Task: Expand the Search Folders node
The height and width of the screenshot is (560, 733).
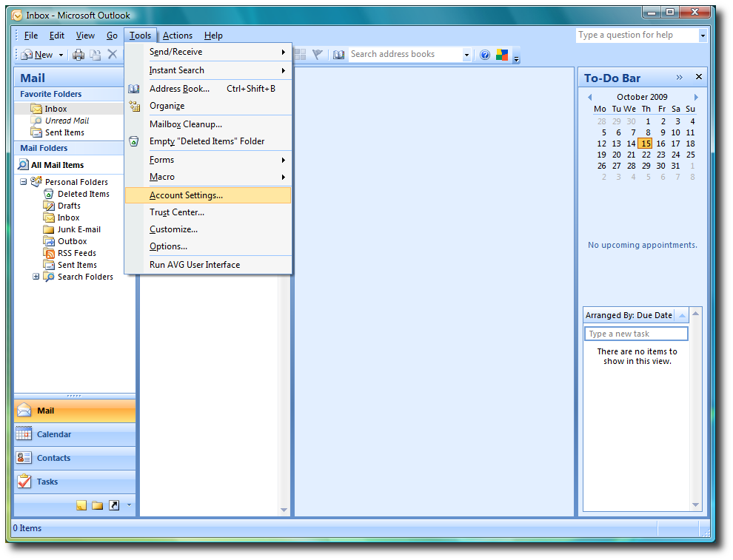Action: click(36, 277)
